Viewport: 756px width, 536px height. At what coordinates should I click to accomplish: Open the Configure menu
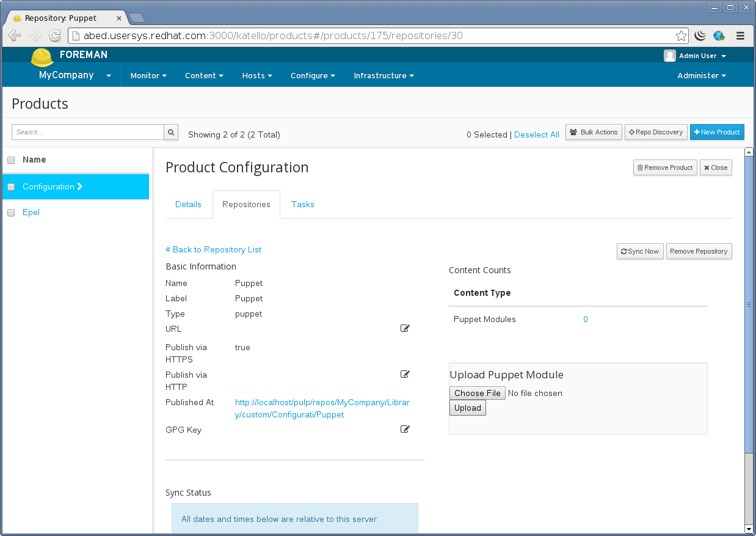313,76
